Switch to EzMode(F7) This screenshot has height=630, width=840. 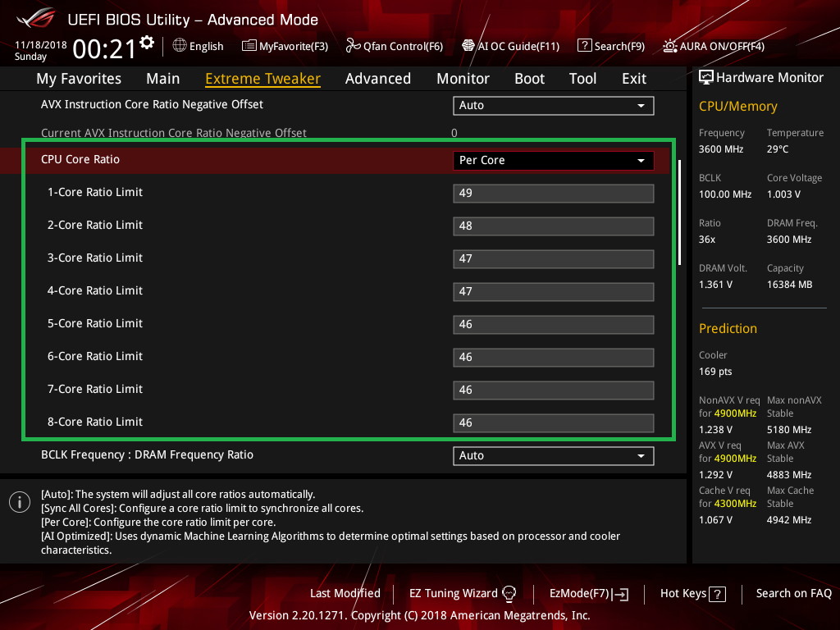click(589, 594)
